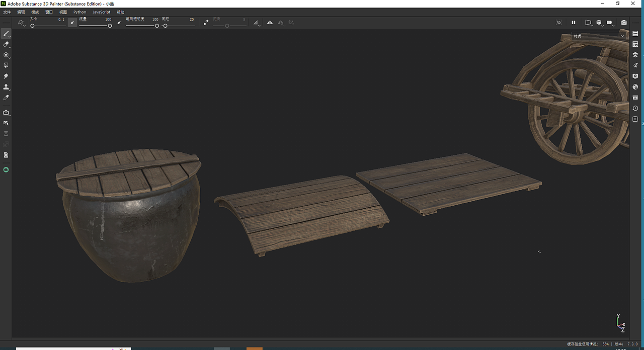Open the 模式 menu
The image size is (644, 350).
pos(35,12)
